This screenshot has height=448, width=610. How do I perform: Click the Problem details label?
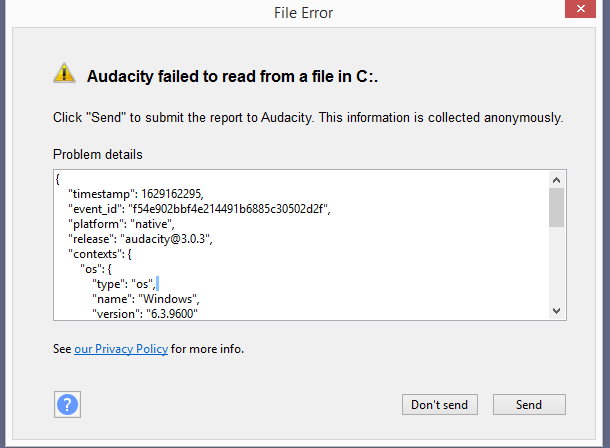click(x=98, y=154)
